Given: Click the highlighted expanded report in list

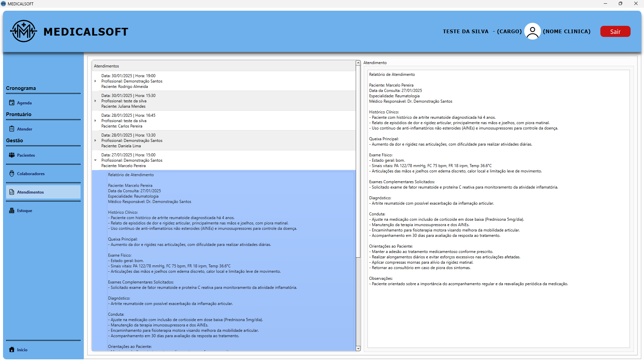Looking at the screenshot, I should tap(224, 261).
